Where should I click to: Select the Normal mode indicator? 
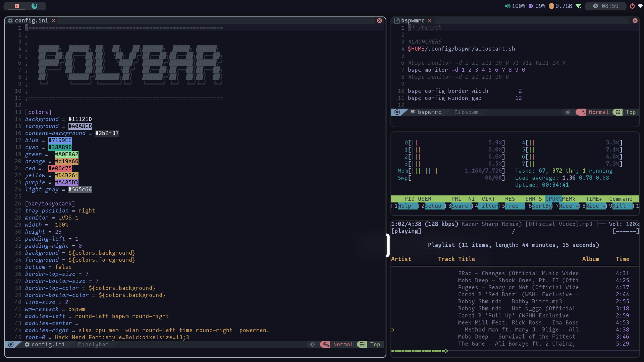tap(343, 344)
